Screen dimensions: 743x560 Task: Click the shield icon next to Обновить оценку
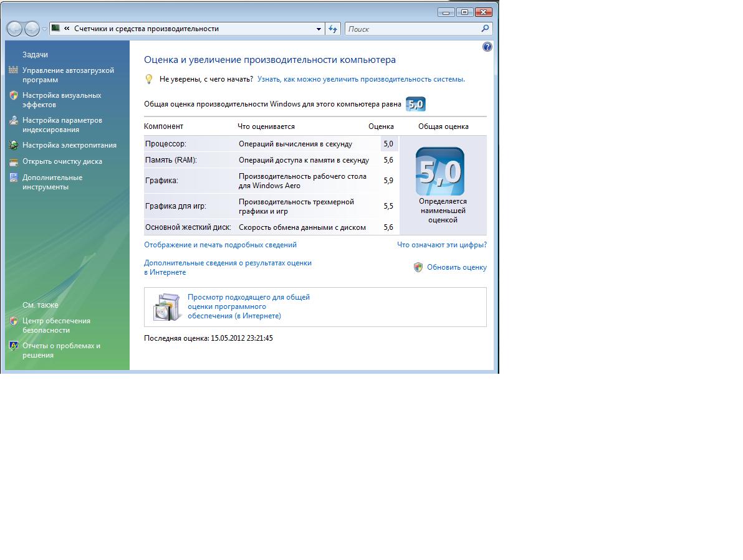tap(418, 267)
